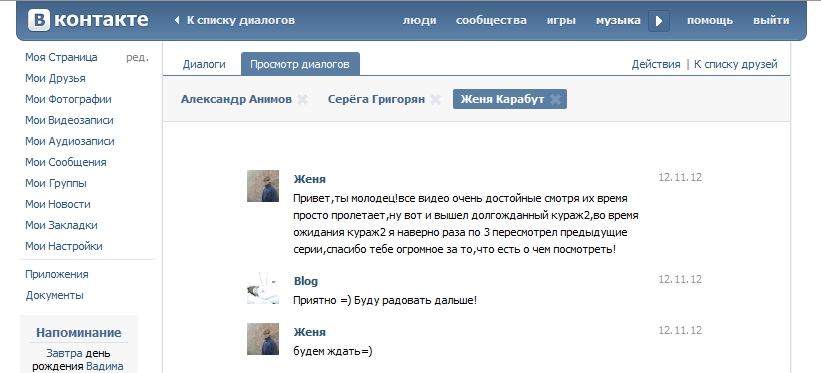Close the Женя Карабут dialog tab
This screenshot has width=821, height=373.
(x=556, y=99)
